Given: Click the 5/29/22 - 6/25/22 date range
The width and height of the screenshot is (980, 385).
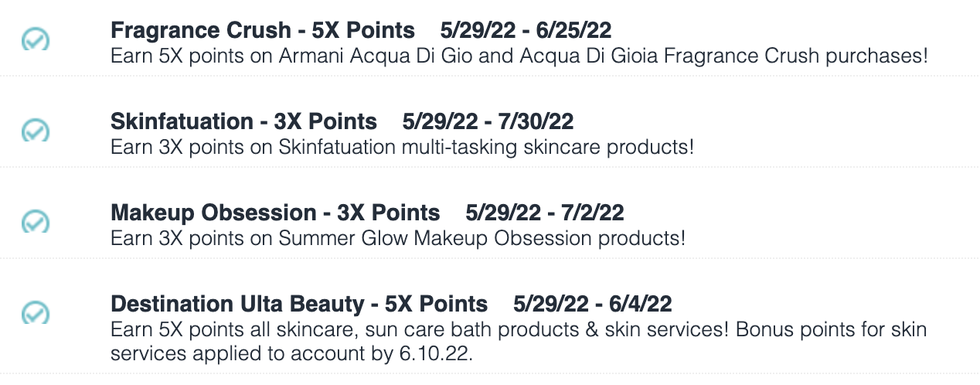Looking at the screenshot, I should 526,30.
